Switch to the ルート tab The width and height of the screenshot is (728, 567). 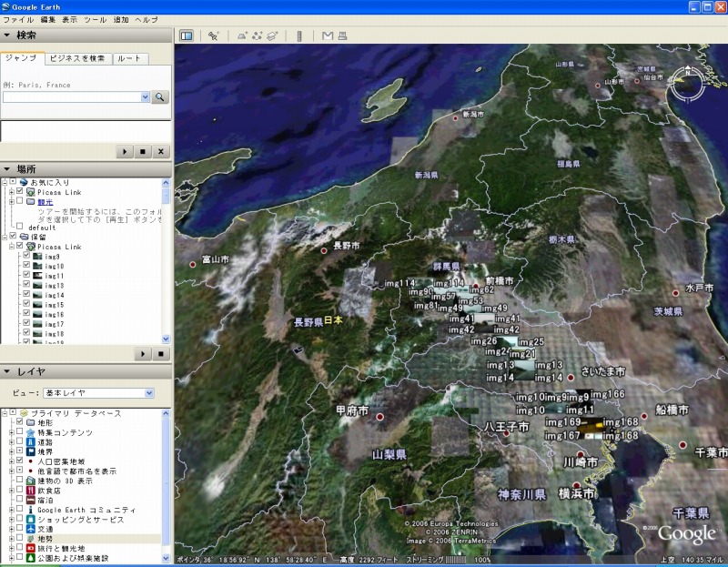click(x=129, y=58)
